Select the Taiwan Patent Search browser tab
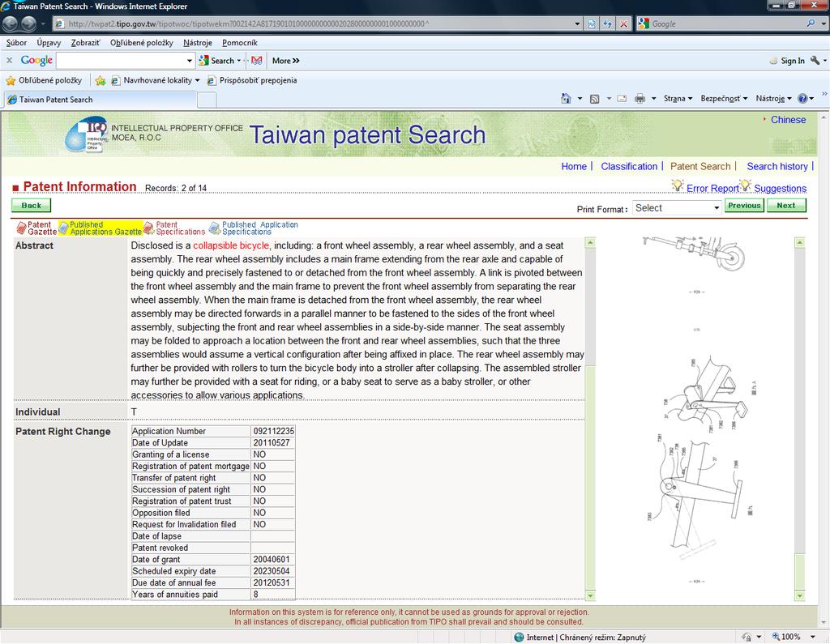 [x=101, y=100]
